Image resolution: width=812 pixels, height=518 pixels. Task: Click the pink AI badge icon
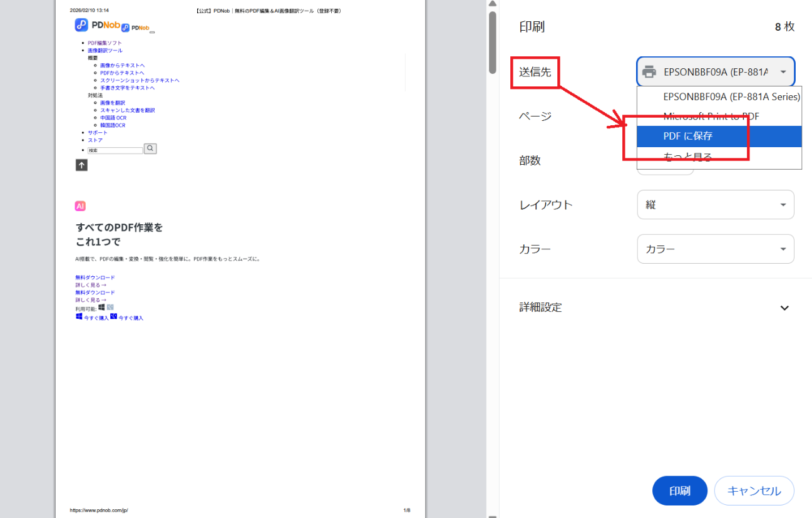pos(80,205)
